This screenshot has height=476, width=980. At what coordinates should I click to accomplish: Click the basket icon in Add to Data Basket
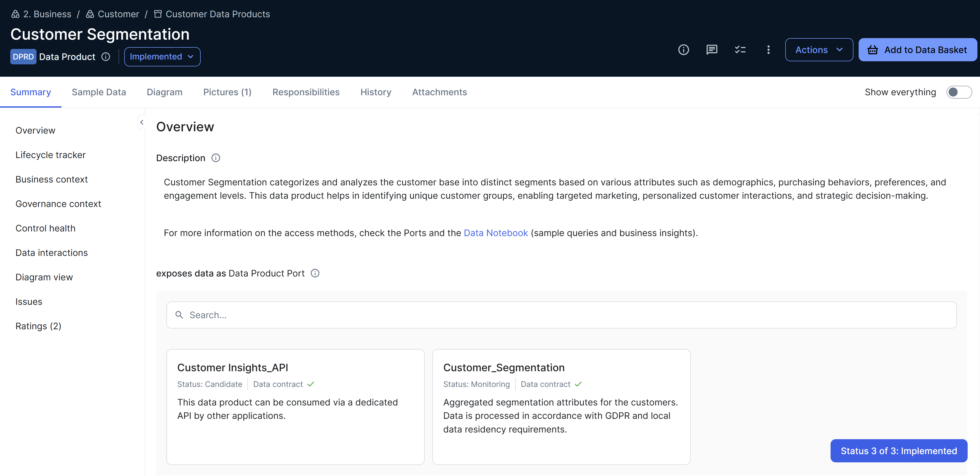[x=873, y=50]
